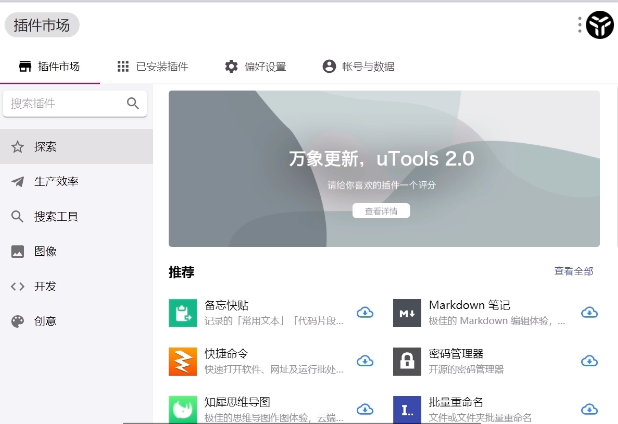Open the 备忘快贴 plugin title
The height and width of the screenshot is (424, 618).
coord(227,305)
